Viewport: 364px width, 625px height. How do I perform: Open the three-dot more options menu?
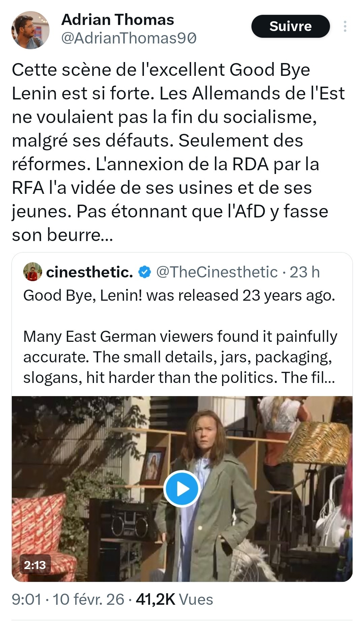[345, 26]
